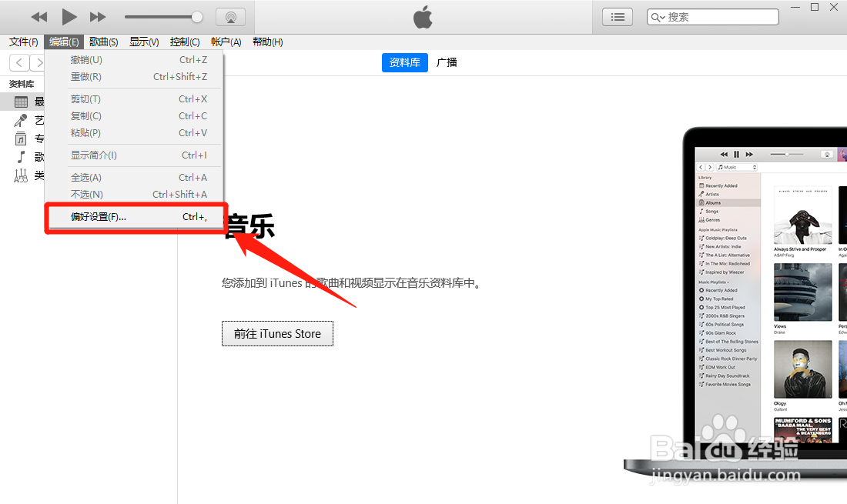The height and width of the screenshot is (504, 847).
Task: Open the Albums icon in the sidebar
Action: pyautogui.click(x=21, y=139)
